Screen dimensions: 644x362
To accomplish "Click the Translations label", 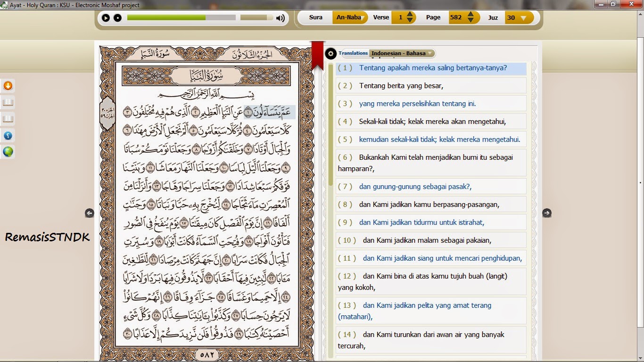I will coord(353,53).
